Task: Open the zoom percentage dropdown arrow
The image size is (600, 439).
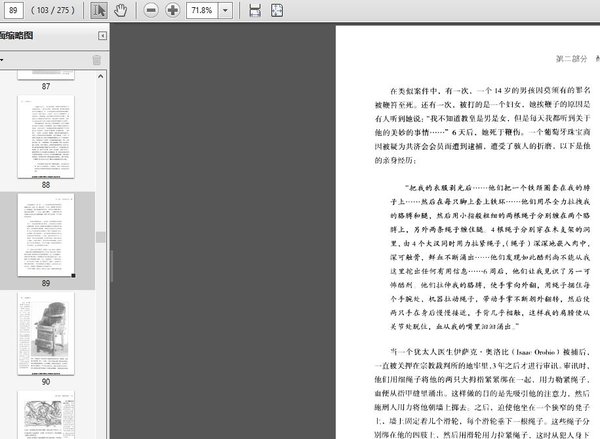Action: (225, 10)
